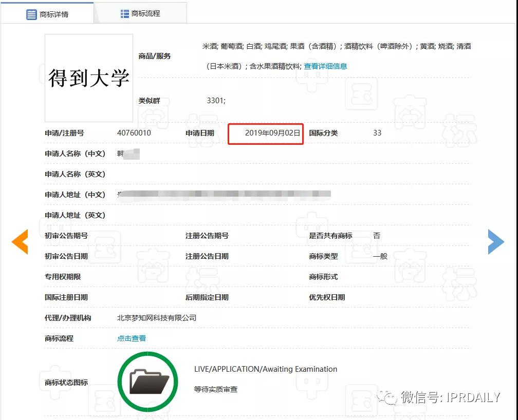518x420 pixels.
Task: Click the 申请/注册号 label
Action: [x=64, y=133]
